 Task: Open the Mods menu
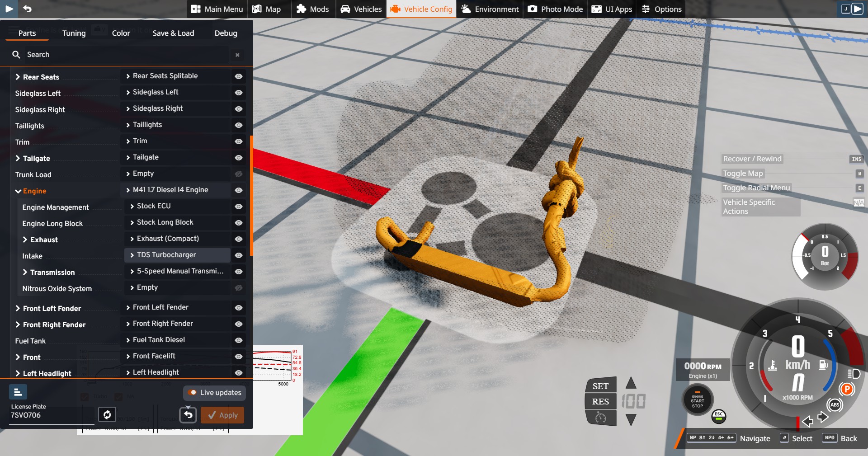[x=312, y=9]
